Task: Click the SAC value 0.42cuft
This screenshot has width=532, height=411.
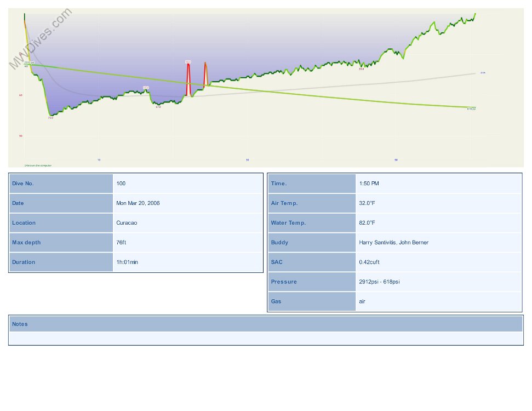Action: click(x=369, y=262)
